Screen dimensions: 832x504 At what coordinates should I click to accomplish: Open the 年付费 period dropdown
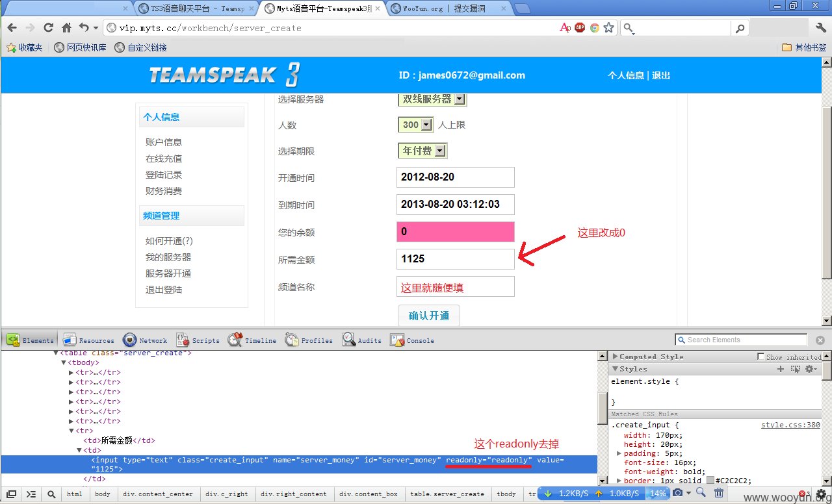tap(422, 151)
